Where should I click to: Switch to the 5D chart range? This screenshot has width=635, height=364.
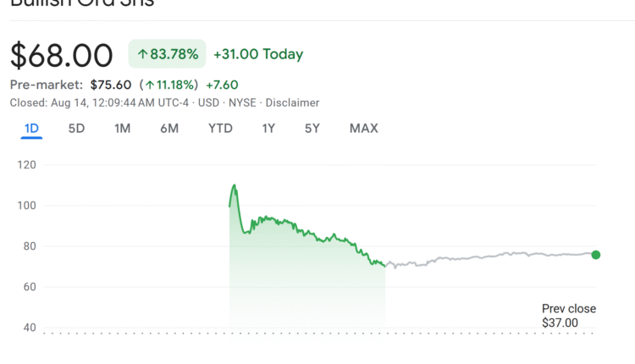click(76, 129)
